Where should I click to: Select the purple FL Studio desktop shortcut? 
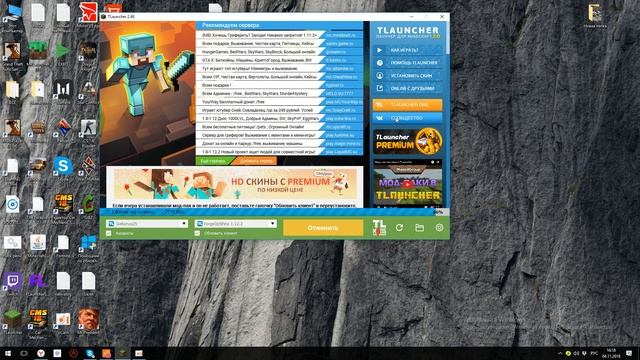[38, 281]
